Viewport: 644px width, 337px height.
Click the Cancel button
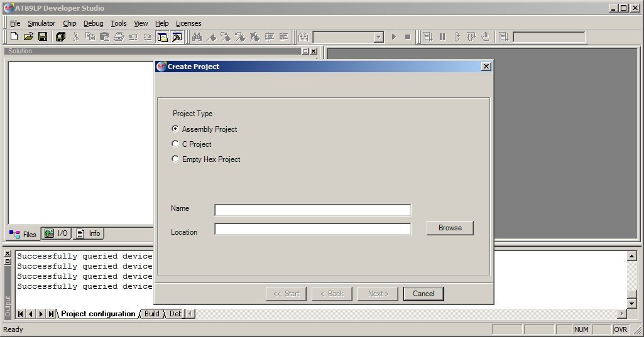click(423, 294)
